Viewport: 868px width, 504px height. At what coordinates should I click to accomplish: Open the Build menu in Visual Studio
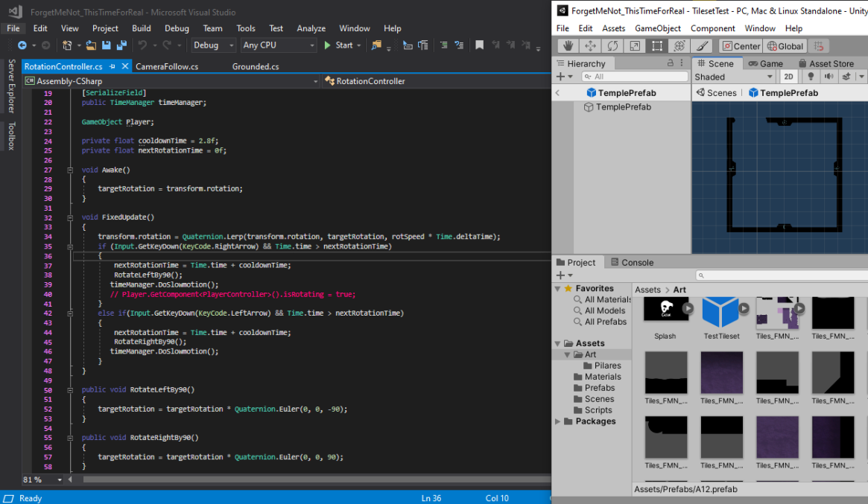(141, 28)
